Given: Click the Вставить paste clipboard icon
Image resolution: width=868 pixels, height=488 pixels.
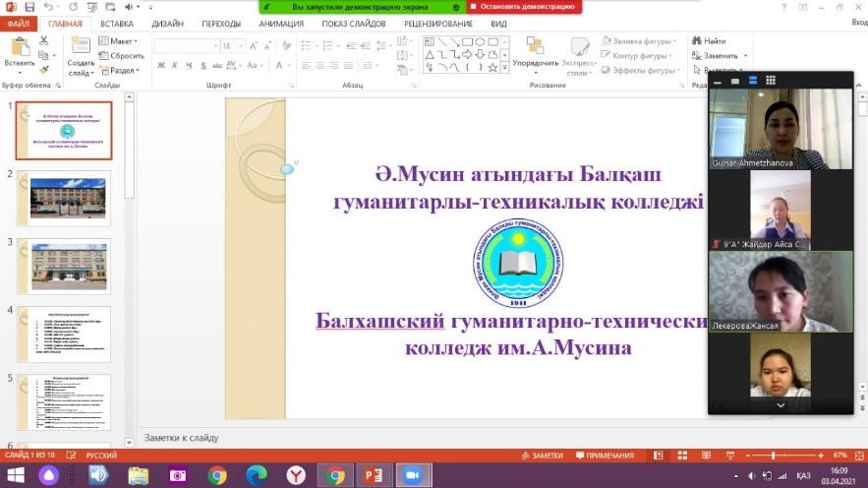Looking at the screenshot, I should [20, 47].
